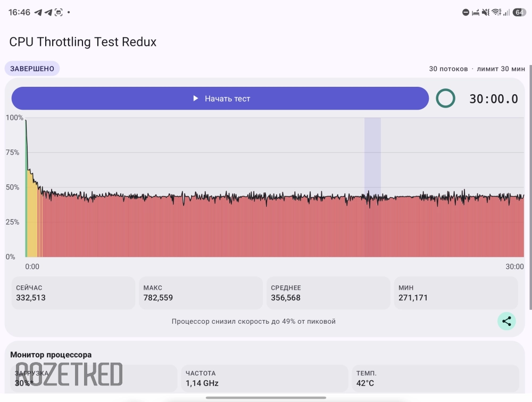Select the МИН 271,171 stat card
Viewport: 532px width, 402px height.
[456, 293]
